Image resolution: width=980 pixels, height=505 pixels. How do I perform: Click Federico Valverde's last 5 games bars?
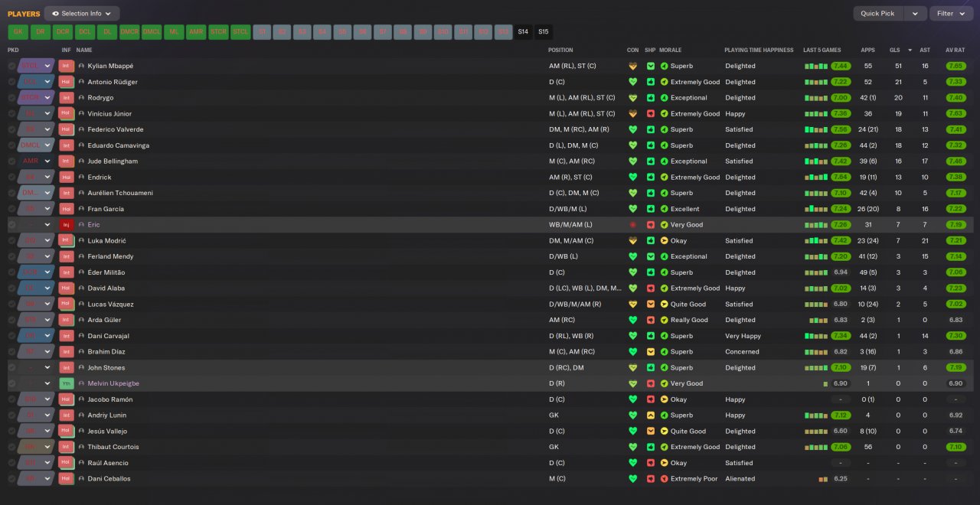tap(816, 129)
